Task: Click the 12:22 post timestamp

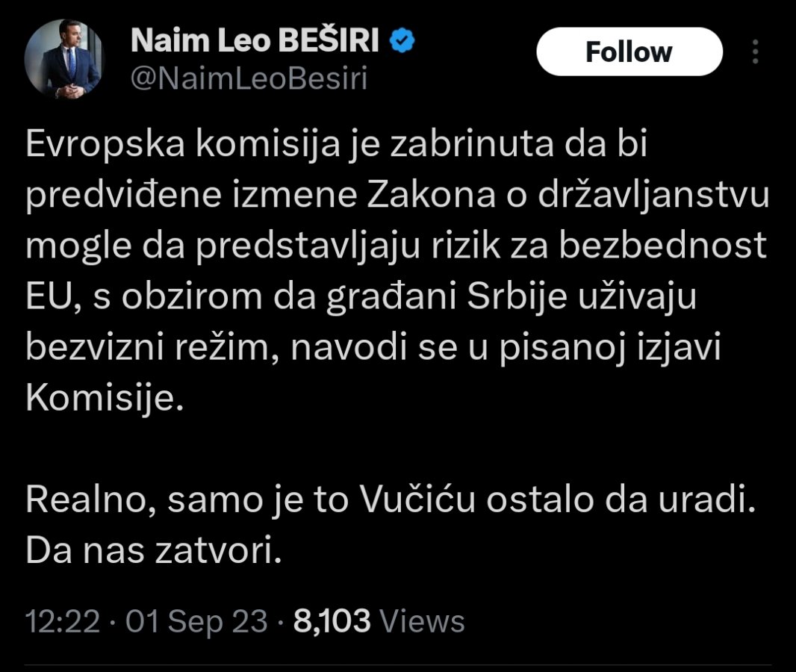Action: [63, 621]
